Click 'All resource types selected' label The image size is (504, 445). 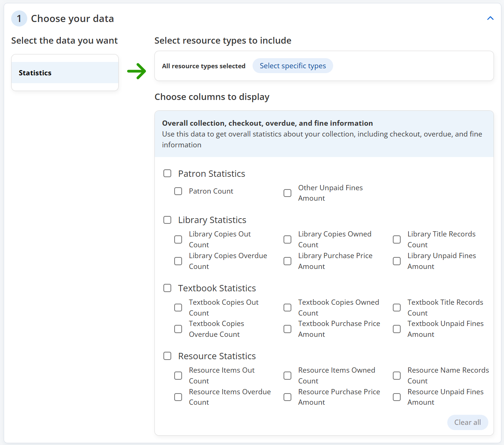coord(204,66)
